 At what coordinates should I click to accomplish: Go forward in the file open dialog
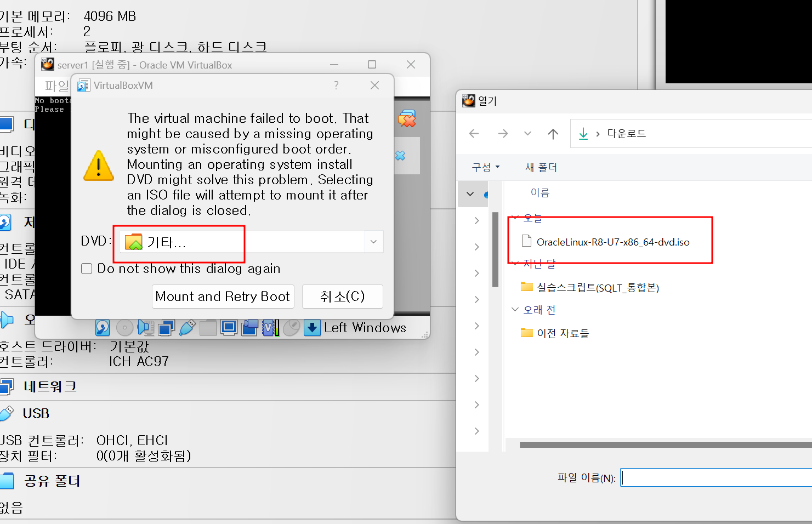tap(503, 133)
